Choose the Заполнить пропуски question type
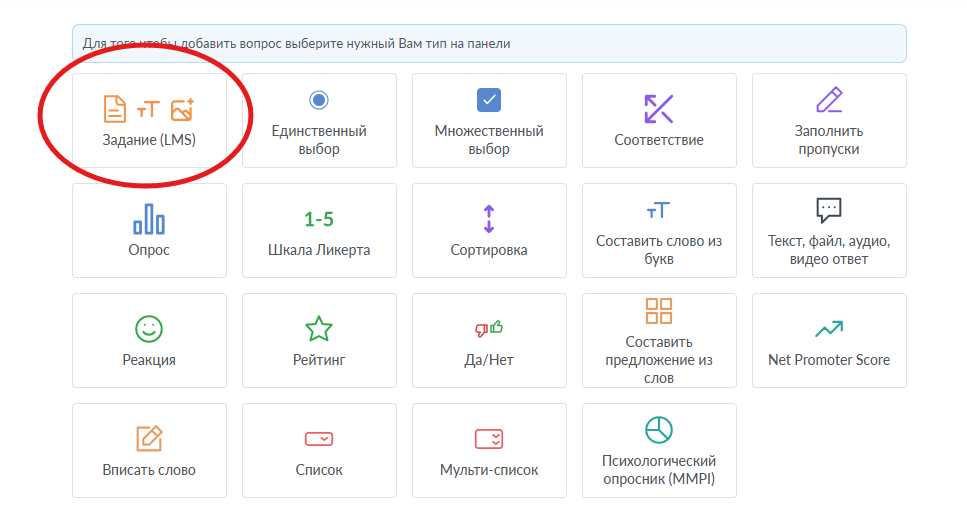This screenshot has height=512, width=967. coord(829,120)
